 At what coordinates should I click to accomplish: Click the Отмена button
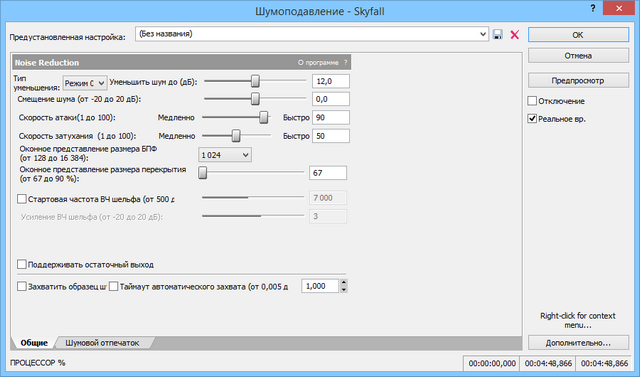578,55
